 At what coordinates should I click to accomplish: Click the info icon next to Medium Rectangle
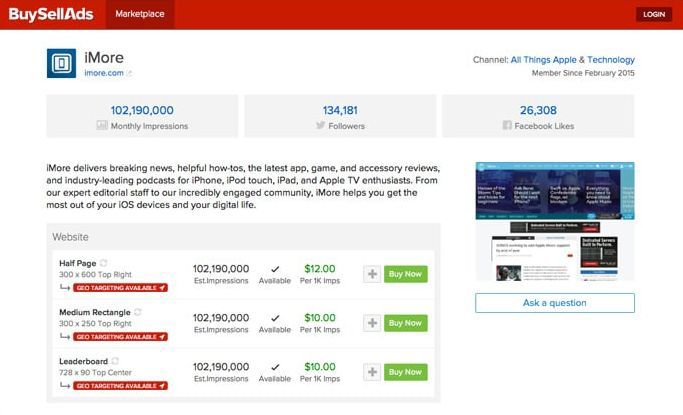pos(138,312)
